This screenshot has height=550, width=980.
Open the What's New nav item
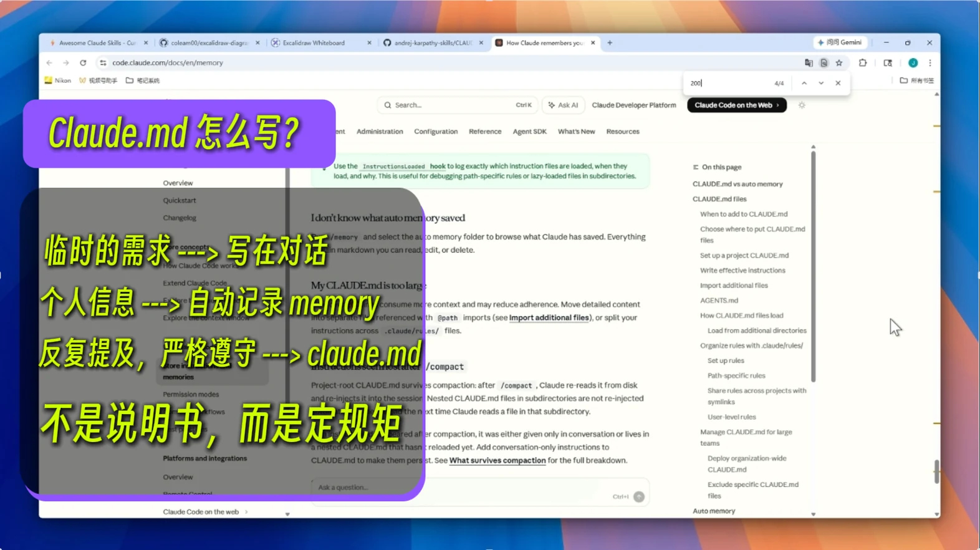(576, 132)
